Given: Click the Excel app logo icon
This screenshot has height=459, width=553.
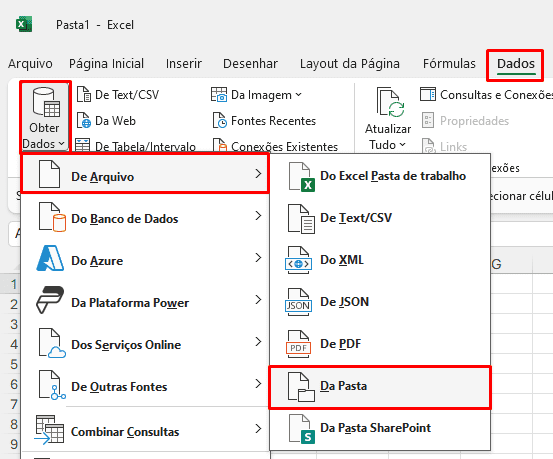Looking at the screenshot, I should (x=24, y=24).
